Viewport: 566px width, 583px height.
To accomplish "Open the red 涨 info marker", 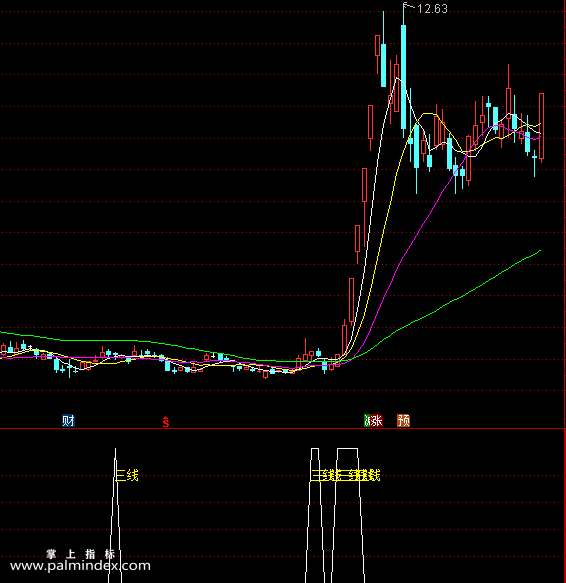I will [x=377, y=421].
